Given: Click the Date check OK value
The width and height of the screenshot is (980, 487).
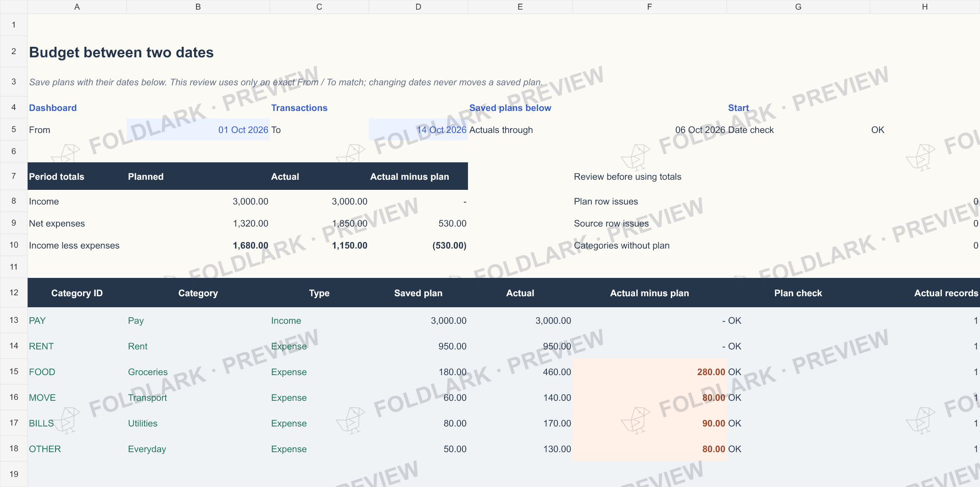Looking at the screenshot, I should coord(878,130).
